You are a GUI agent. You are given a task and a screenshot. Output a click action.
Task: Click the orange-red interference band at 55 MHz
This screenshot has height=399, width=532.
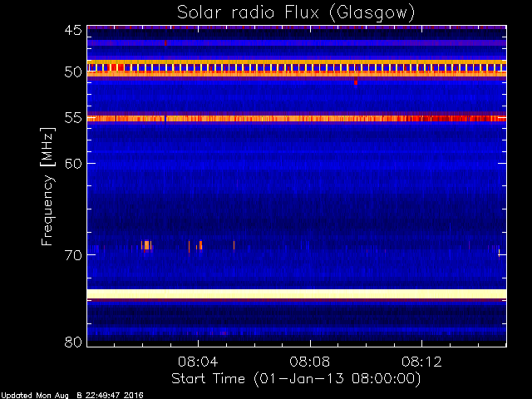pyautogui.click(x=297, y=118)
